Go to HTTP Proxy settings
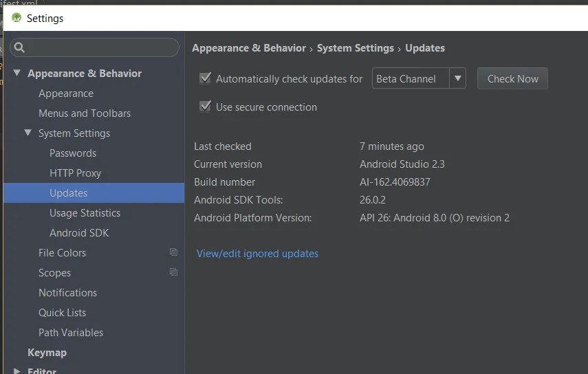 [76, 173]
